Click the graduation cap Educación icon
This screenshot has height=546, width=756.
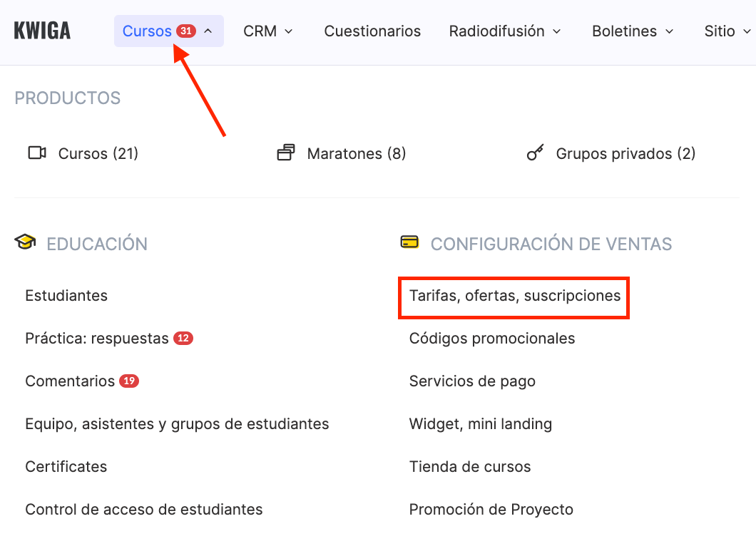25,243
